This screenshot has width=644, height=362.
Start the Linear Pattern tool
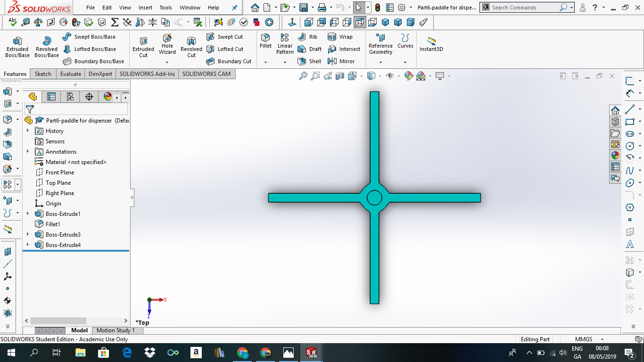285,44
